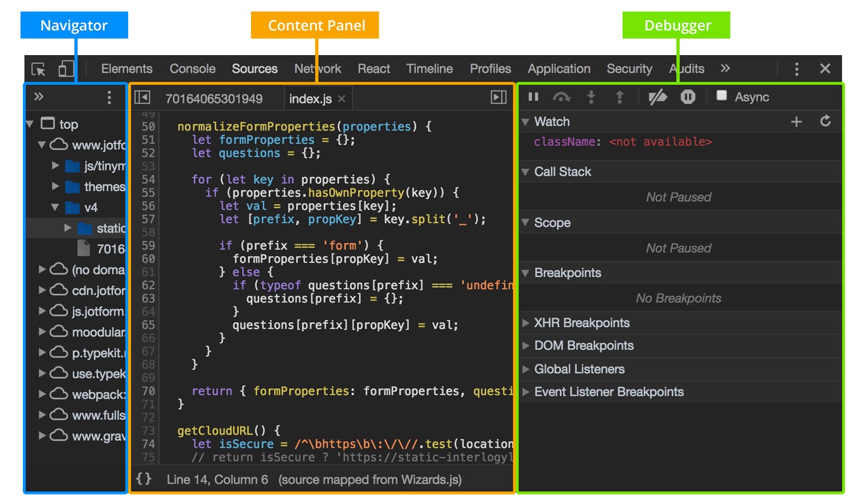Enable the Async checkbox
Screen dimensions: 866x504
click(721, 96)
